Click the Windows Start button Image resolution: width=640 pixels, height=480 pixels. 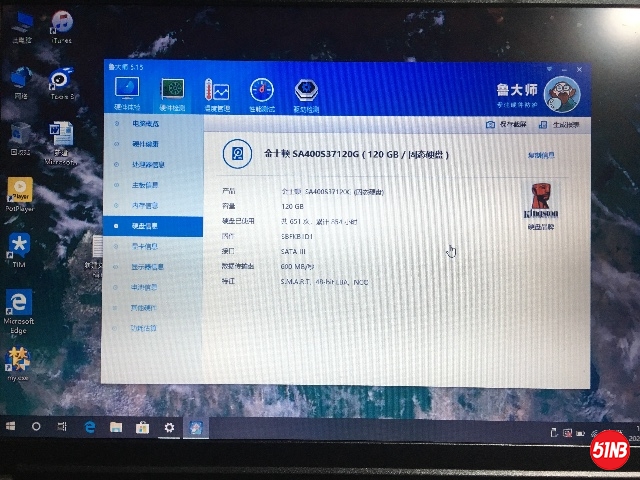coord(10,426)
